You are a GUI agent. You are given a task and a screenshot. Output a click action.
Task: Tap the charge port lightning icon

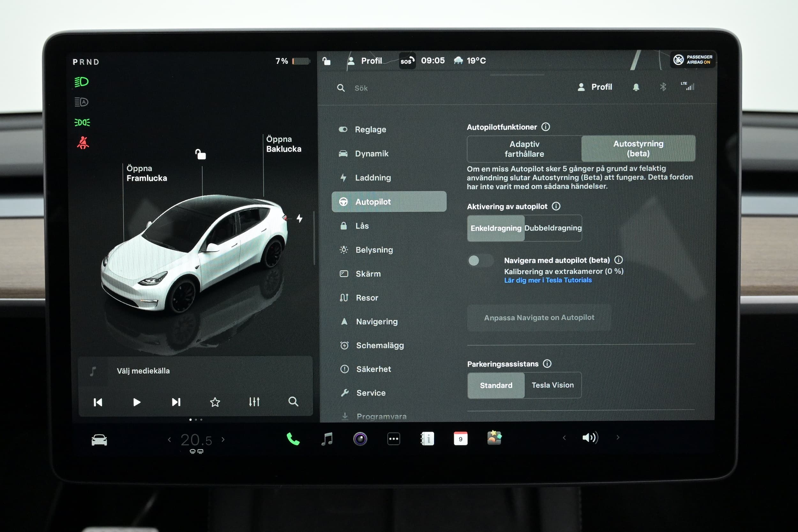(x=299, y=218)
